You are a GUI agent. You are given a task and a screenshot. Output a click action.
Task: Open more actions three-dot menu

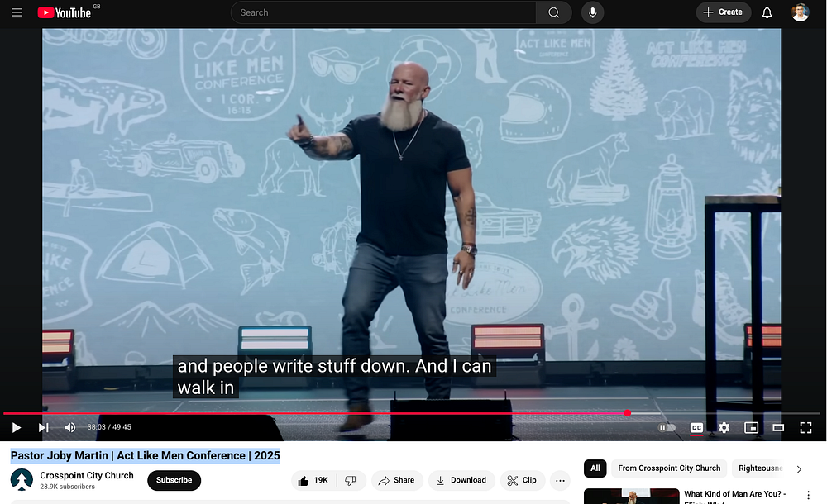tap(560, 480)
